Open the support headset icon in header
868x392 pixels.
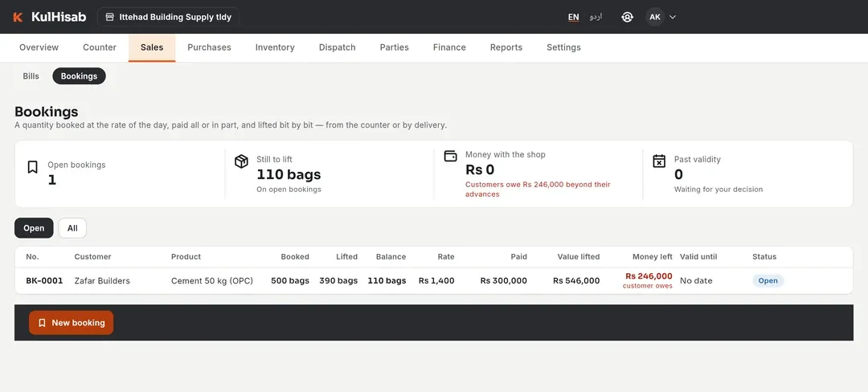627,17
